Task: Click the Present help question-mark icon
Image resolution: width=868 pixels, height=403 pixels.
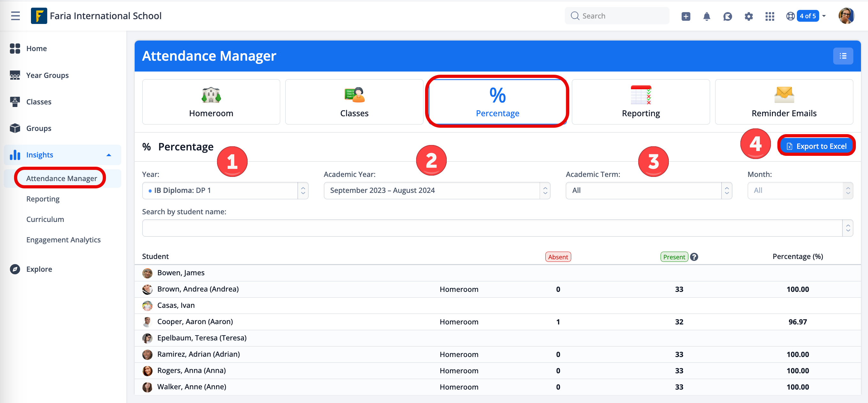Action: tap(694, 257)
